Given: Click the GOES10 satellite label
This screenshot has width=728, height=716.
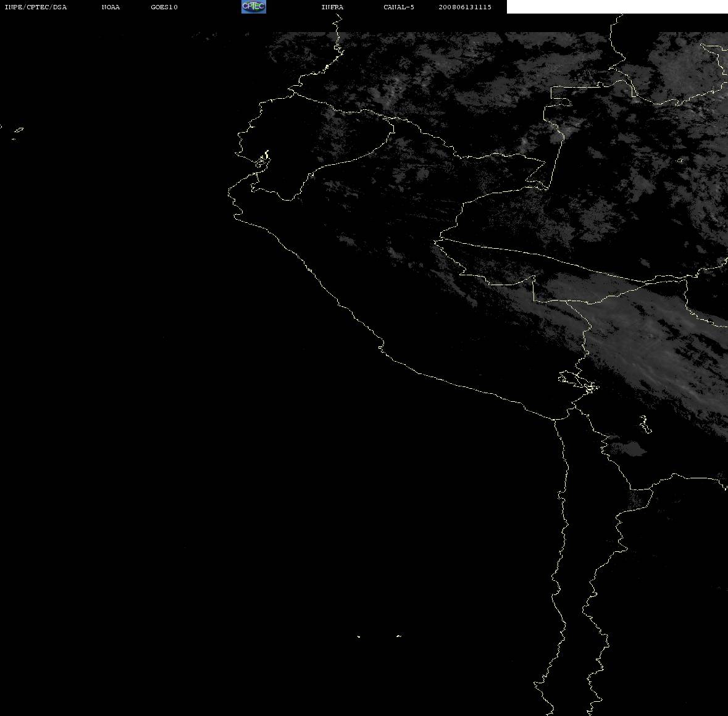Looking at the screenshot, I should click(x=164, y=7).
